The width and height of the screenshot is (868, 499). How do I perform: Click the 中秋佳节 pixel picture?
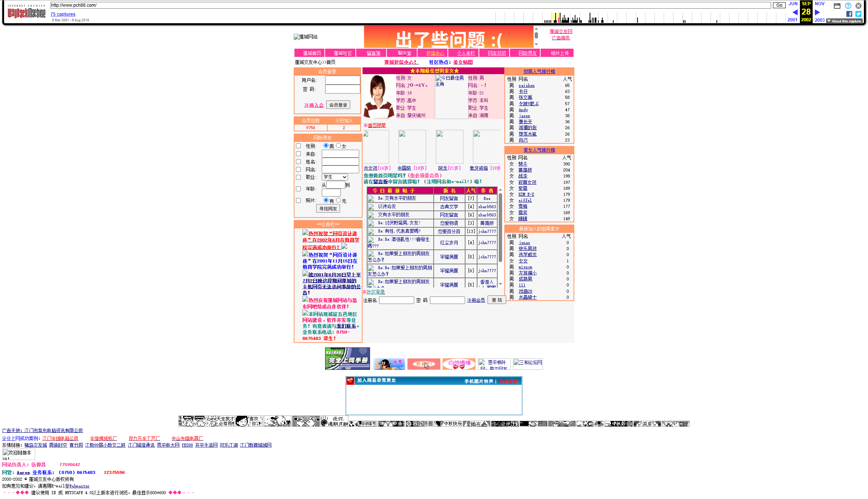[x=363, y=424]
